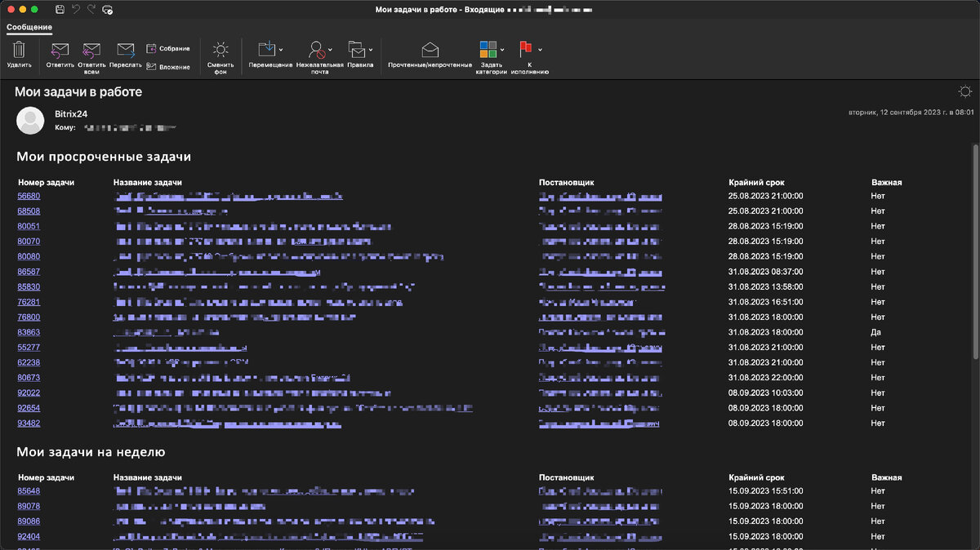Click Ответить всем envelope icon
Screen dimensions: 980x550
(x=91, y=51)
